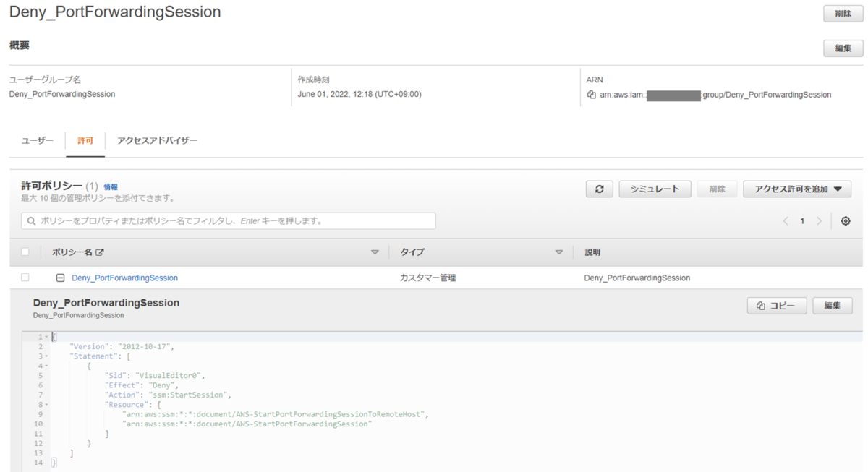Image resolution: width=868 pixels, height=472 pixels.
Task: Click the "Version": "2012-10-17" line
Action: (x=122, y=346)
